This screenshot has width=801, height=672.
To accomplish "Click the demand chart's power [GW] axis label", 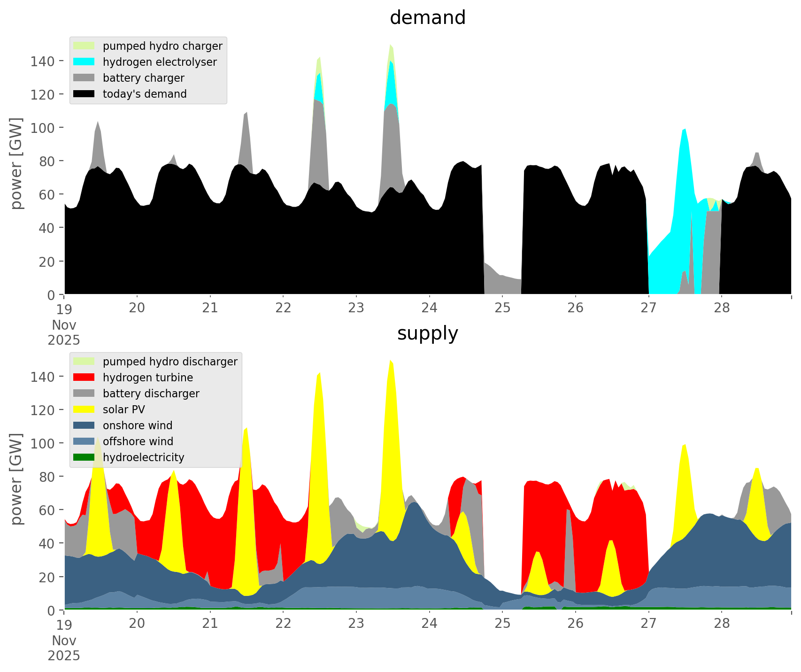I will coord(16,163).
